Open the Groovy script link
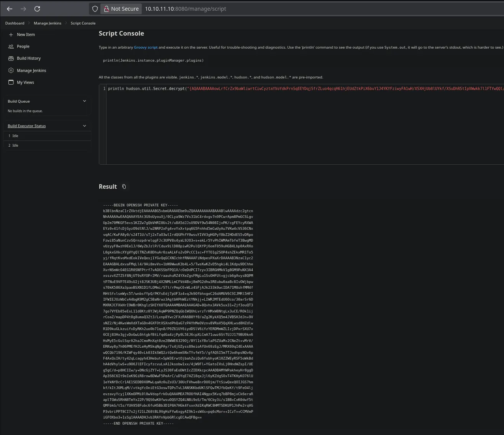The height and width of the screenshot is (435, 504). [x=146, y=47]
